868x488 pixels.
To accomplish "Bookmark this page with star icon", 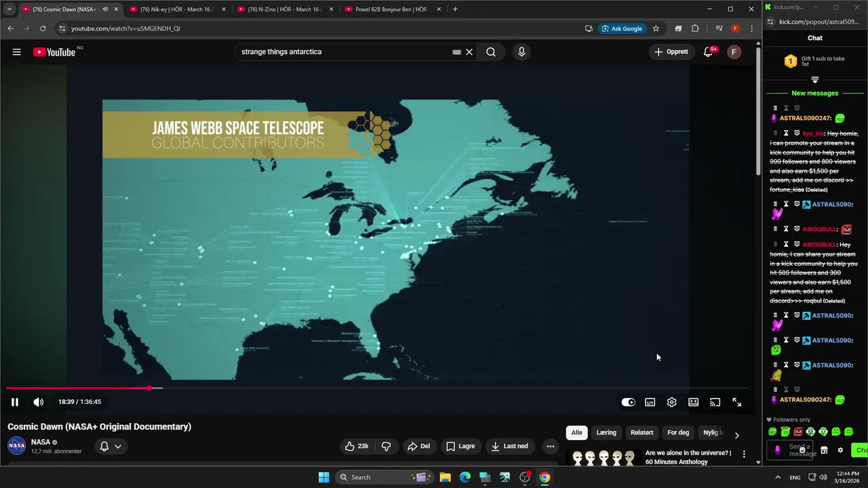I will tap(656, 28).
